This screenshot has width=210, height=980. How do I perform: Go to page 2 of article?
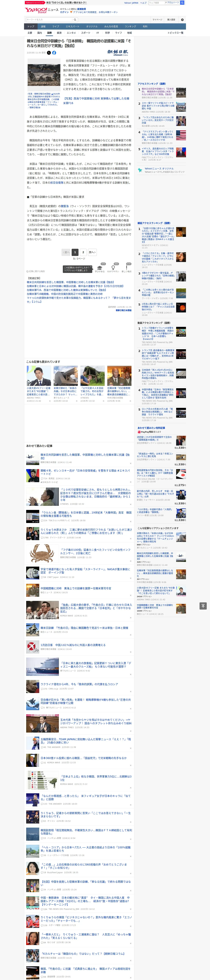[83, 252]
